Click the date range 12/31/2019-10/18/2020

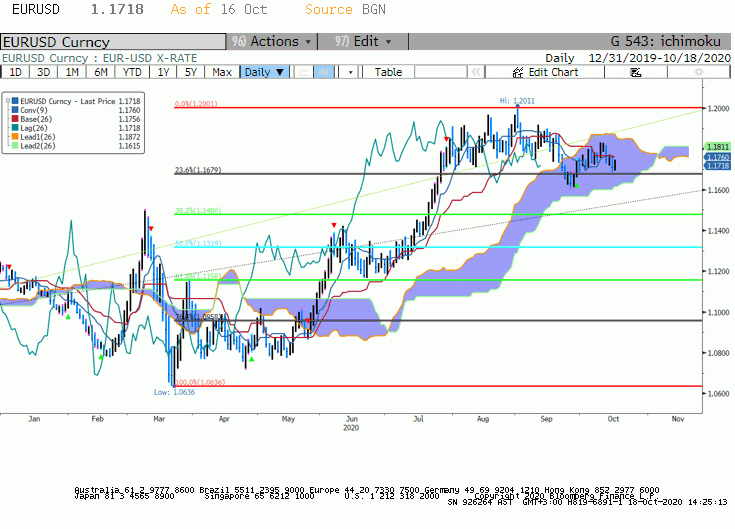[x=660, y=58]
